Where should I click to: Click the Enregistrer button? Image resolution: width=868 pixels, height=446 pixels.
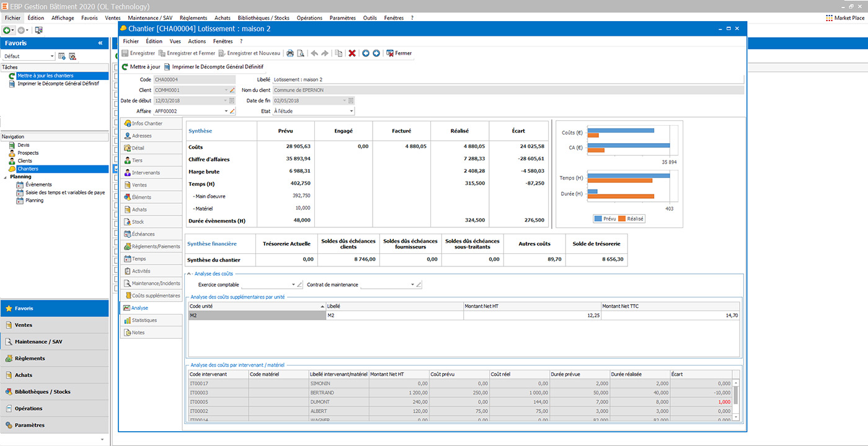(138, 53)
